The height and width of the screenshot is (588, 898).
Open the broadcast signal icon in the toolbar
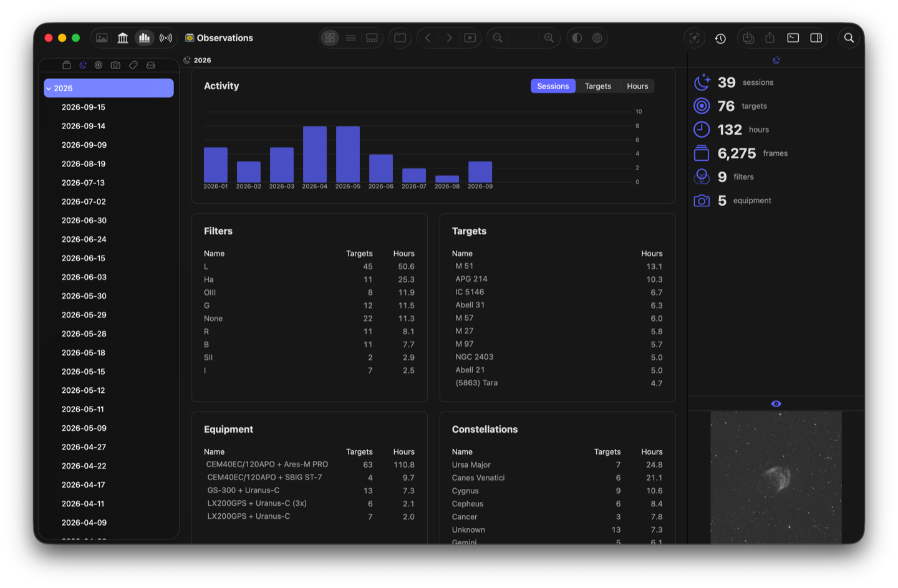coord(166,38)
